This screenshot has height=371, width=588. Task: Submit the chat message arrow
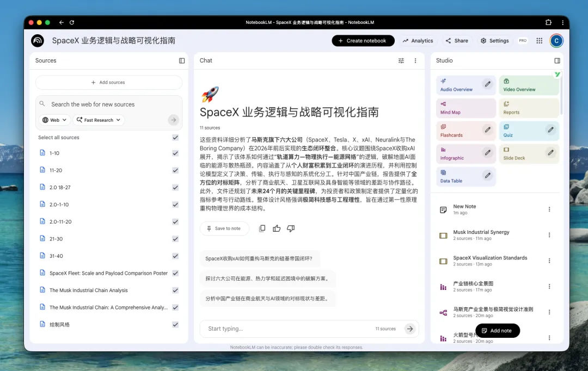[x=410, y=329]
